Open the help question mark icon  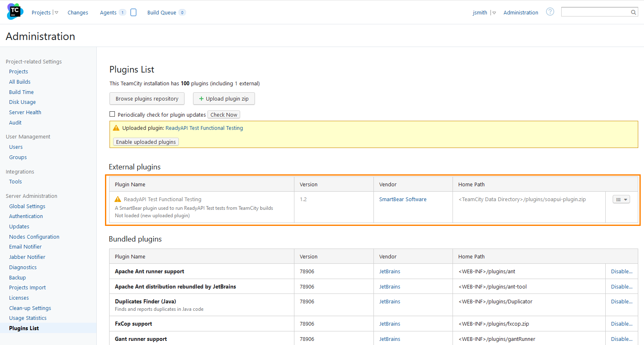[x=550, y=12]
